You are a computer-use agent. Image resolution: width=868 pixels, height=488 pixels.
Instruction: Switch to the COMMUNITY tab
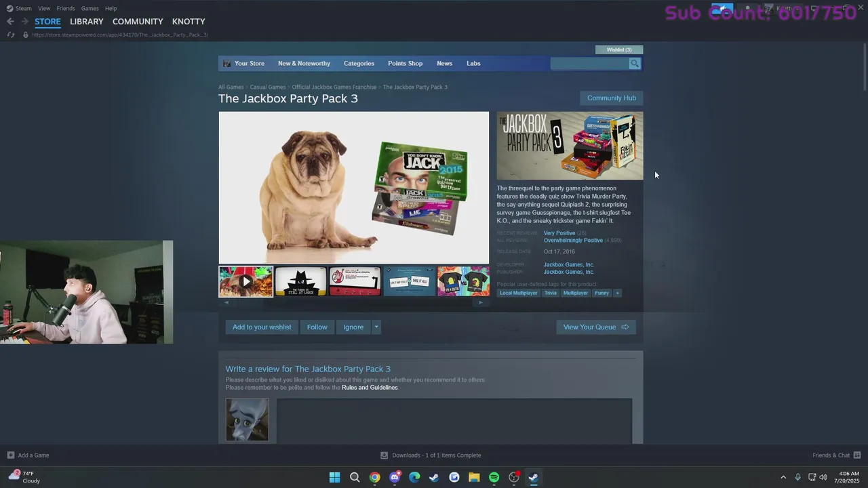(x=138, y=22)
